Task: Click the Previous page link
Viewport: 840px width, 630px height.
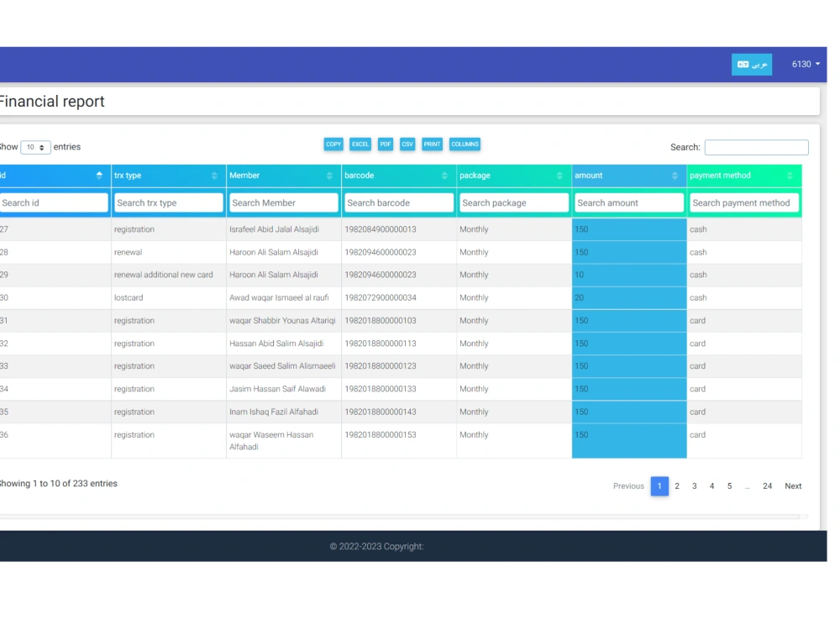Action: coord(628,486)
